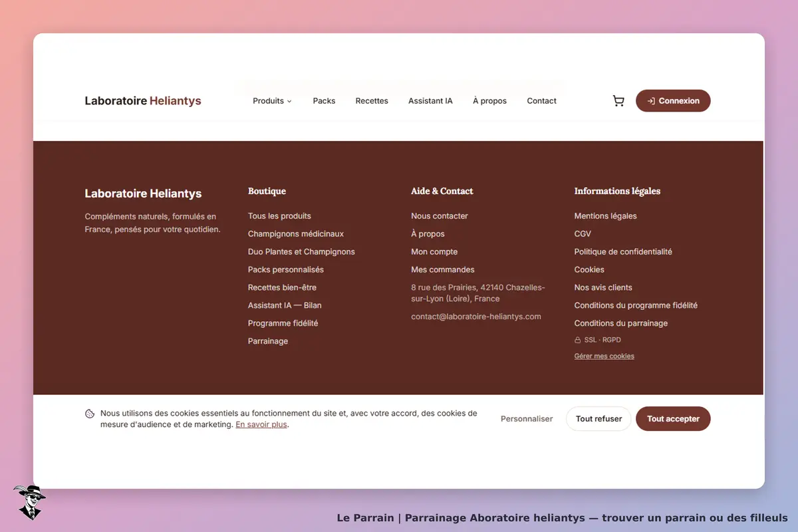Open Mes commandes link
The width and height of the screenshot is (798, 532).
point(443,270)
